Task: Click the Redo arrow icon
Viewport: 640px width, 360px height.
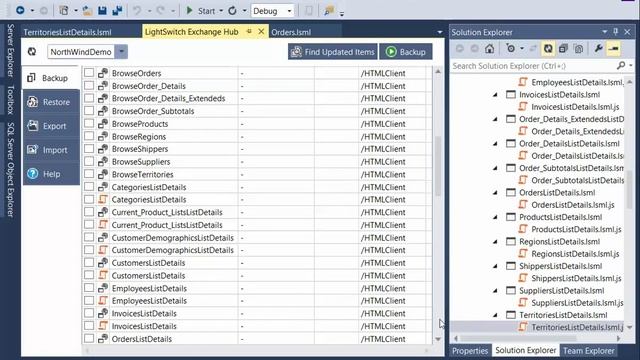Action: (160, 11)
